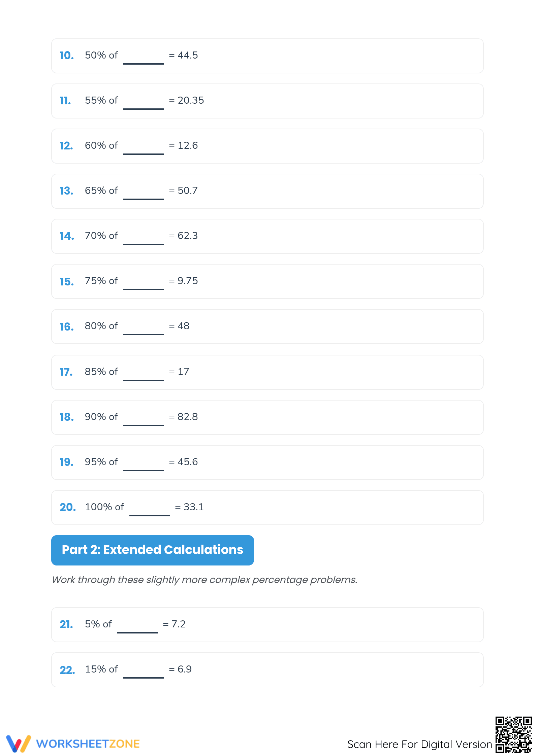Click the WORKSHEETZONE brand text
The height and width of the screenshot is (756, 535).
pos(88,744)
